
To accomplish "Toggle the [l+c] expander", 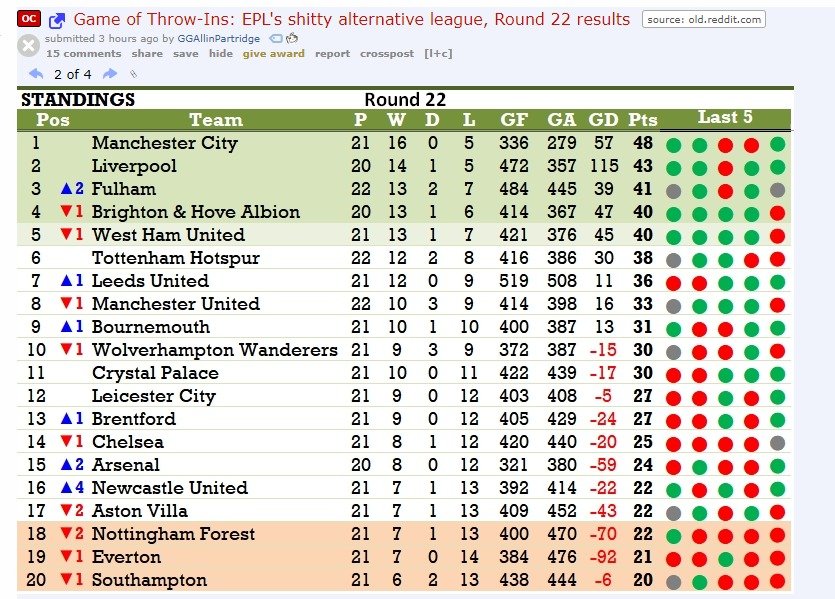I will click(438, 54).
